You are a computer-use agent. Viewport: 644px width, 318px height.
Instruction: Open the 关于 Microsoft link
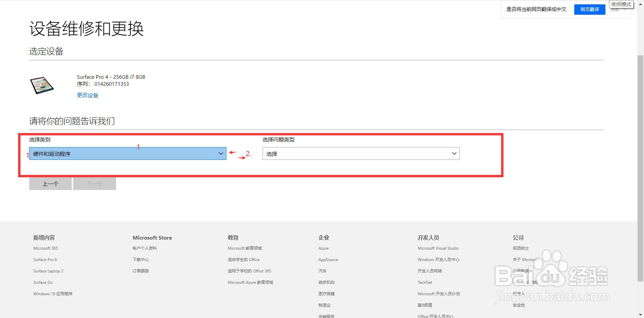526,260
